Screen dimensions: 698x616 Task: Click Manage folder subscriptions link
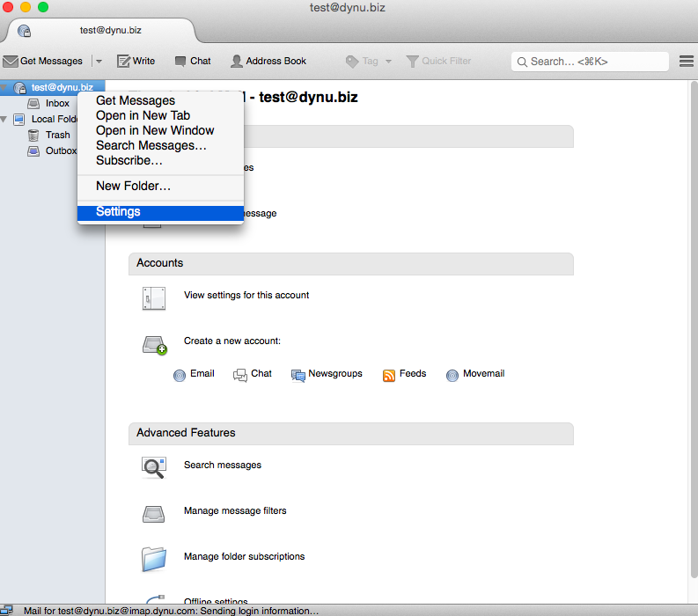[244, 557]
